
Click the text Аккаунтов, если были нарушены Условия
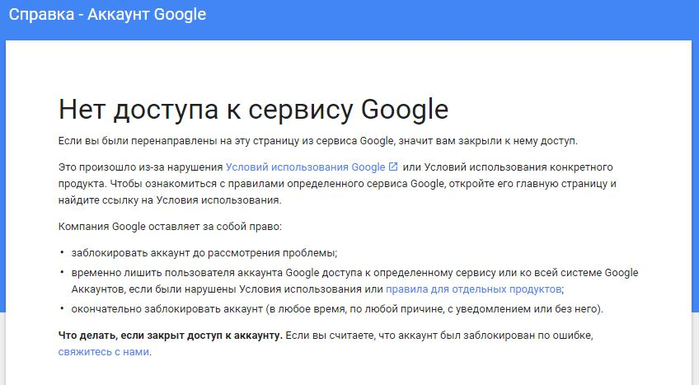[x=227, y=289]
